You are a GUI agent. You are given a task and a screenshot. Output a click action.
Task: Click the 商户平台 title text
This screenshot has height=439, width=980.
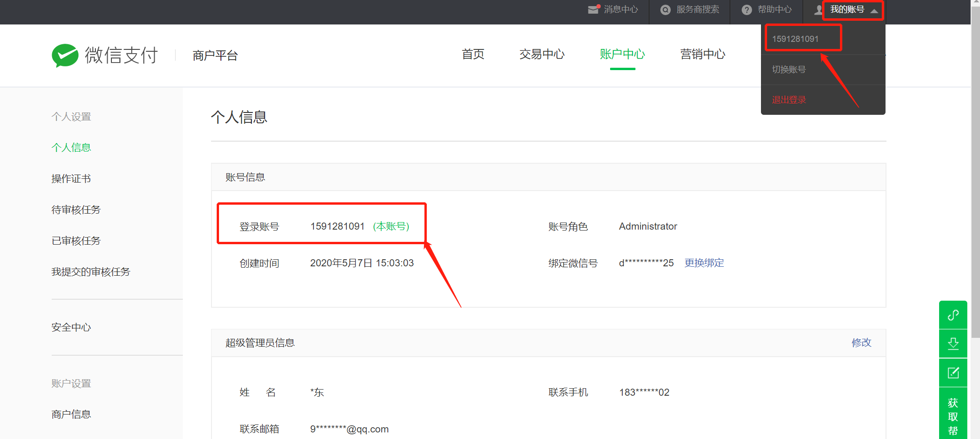pos(215,56)
